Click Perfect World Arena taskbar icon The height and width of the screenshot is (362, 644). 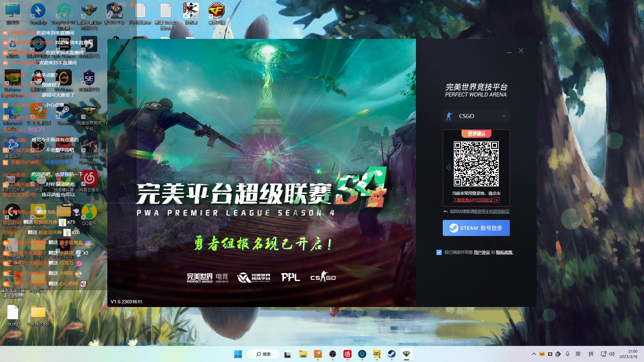pos(407,354)
